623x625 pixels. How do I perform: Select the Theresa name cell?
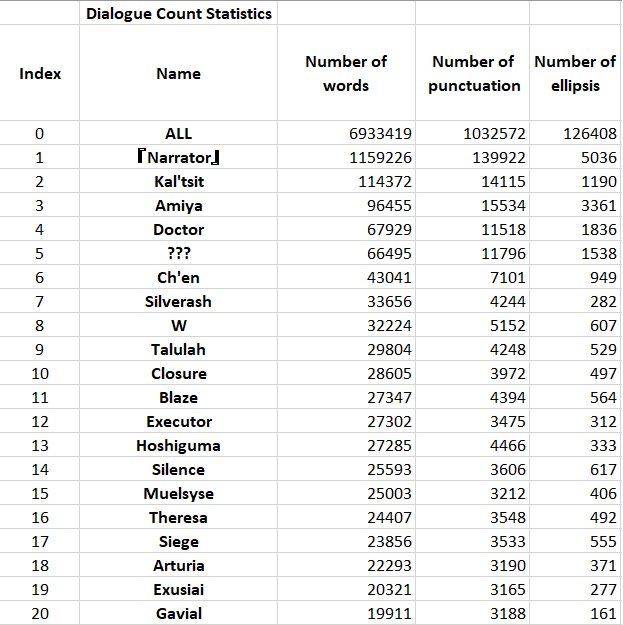[x=178, y=517]
